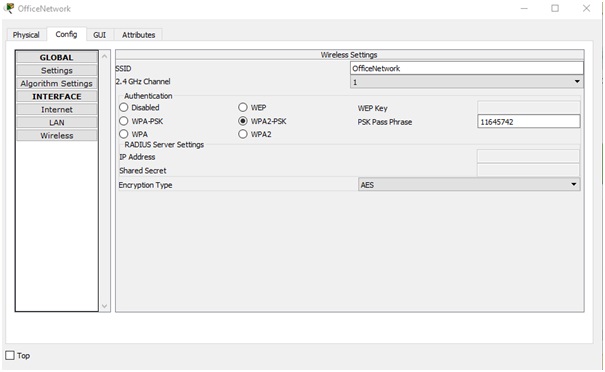Click the RADIUS Server Settings label
The image size is (605, 372).
point(164,145)
